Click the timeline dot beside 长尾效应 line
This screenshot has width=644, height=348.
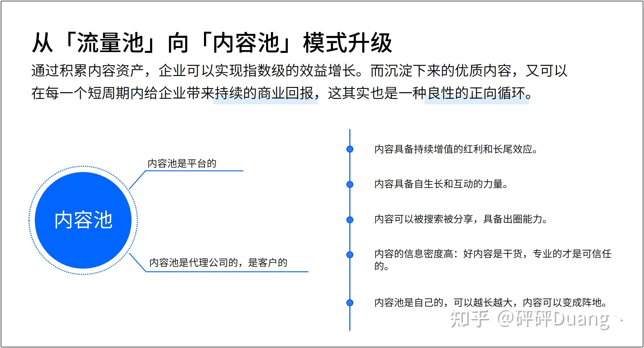(350, 149)
